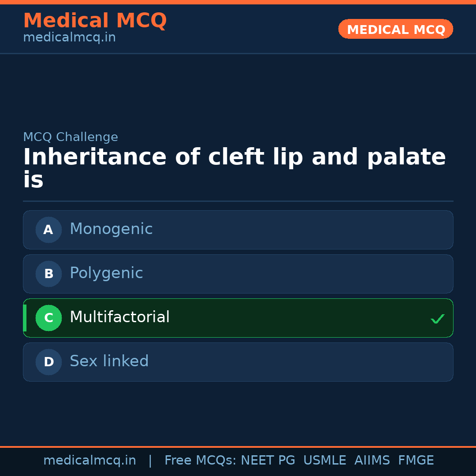The height and width of the screenshot is (476, 476).
Task: Click the Free MCQs footer label
Action: (200, 461)
